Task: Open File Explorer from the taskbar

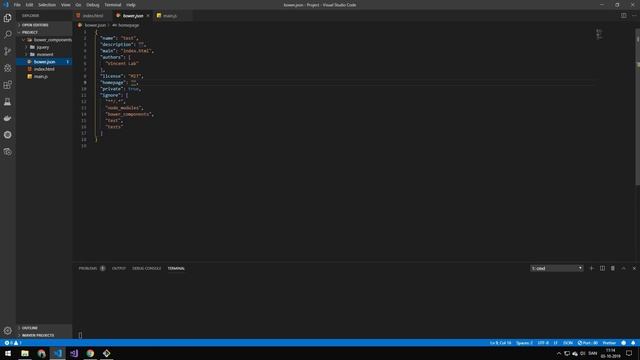Action: coord(25,353)
